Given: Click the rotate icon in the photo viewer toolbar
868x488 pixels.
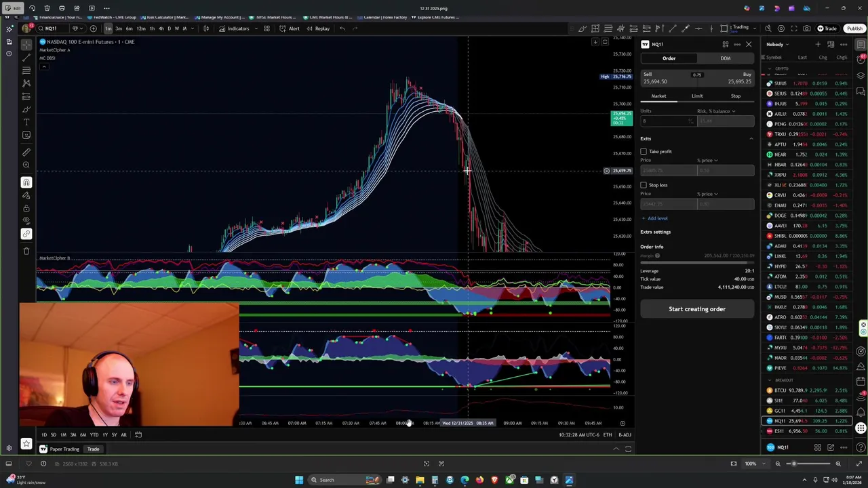Looking at the screenshot, I should click(x=32, y=8).
